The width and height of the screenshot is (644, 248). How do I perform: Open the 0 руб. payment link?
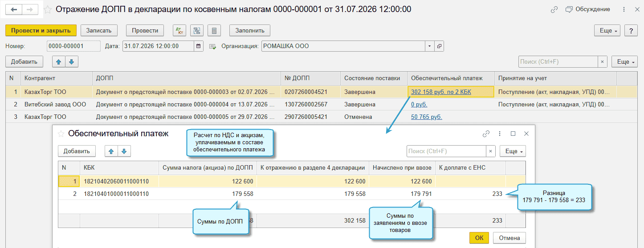click(x=419, y=104)
